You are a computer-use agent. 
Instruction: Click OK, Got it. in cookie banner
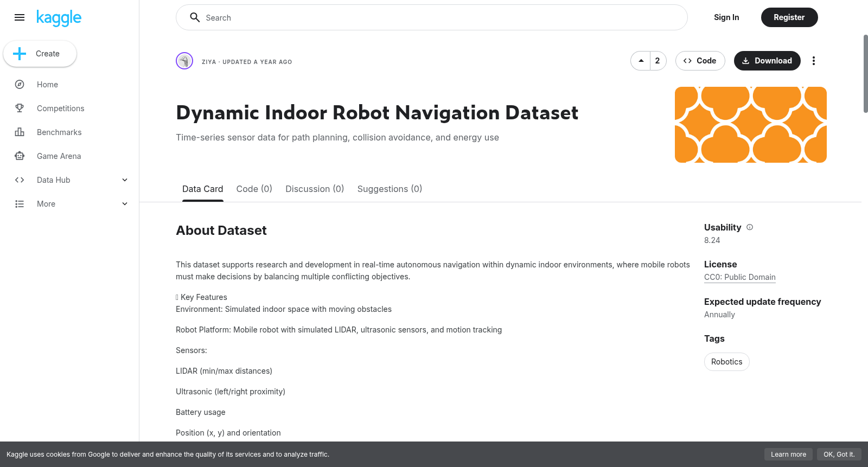pyautogui.click(x=839, y=455)
